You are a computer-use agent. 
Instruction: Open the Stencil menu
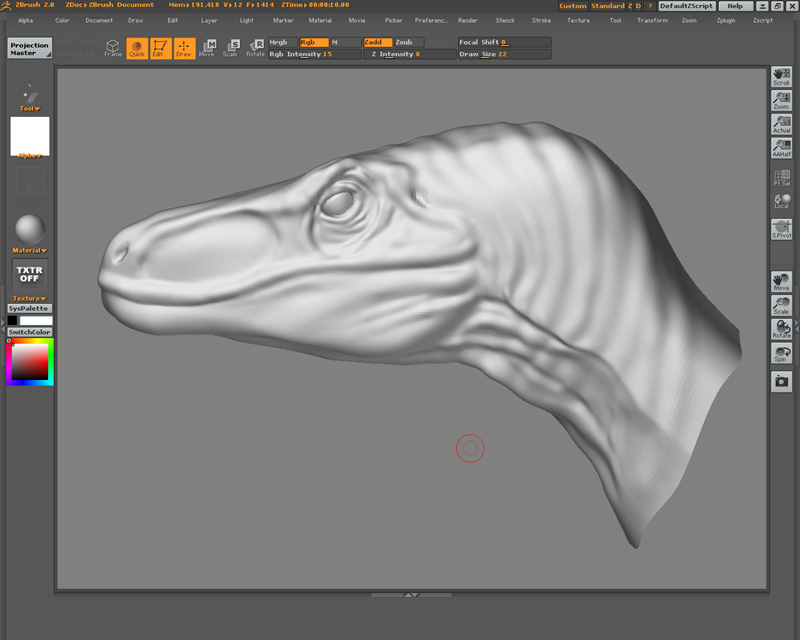click(505, 20)
